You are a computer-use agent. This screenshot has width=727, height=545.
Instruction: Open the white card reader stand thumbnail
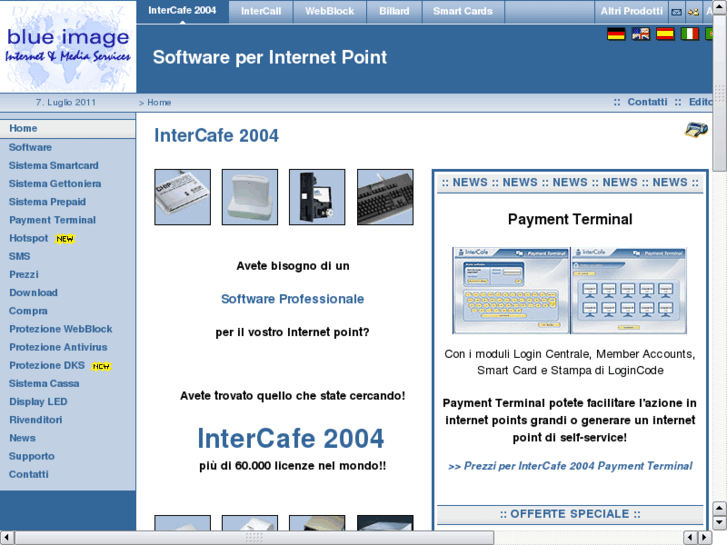[x=249, y=197]
